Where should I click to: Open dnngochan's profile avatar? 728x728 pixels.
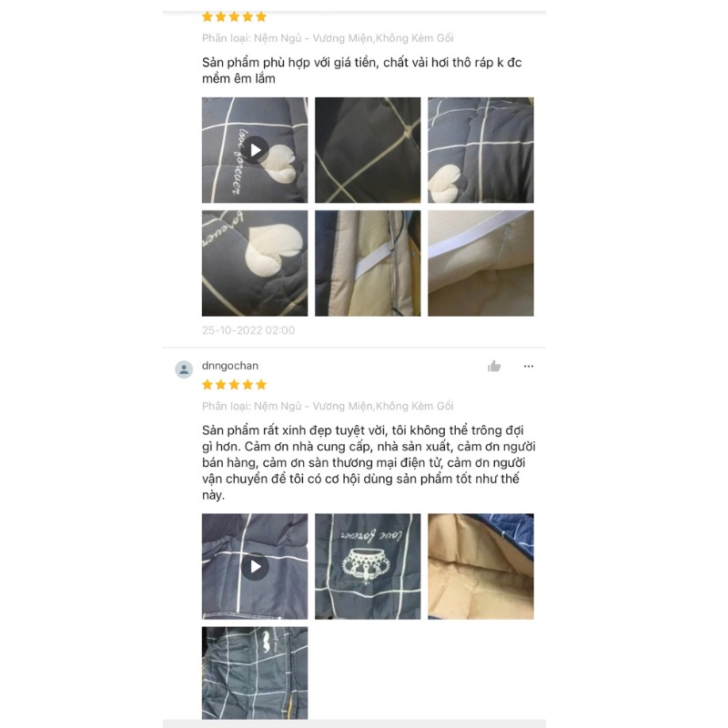pyautogui.click(x=184, y=369)
